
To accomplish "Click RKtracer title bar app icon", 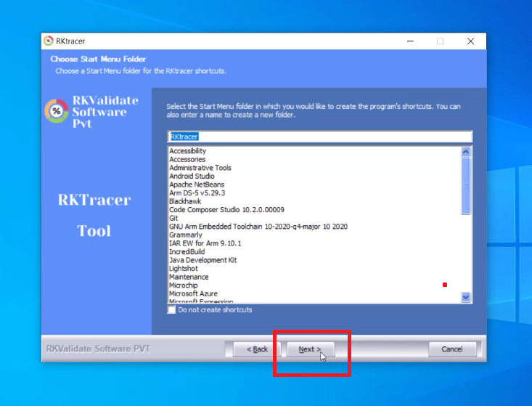I will [49, 41].
